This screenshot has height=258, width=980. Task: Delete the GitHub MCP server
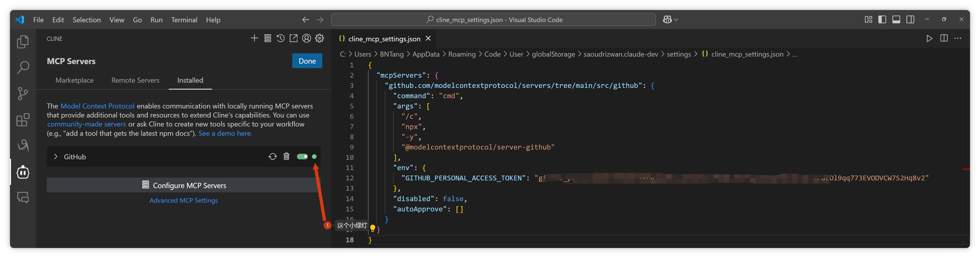coord(286,157)
